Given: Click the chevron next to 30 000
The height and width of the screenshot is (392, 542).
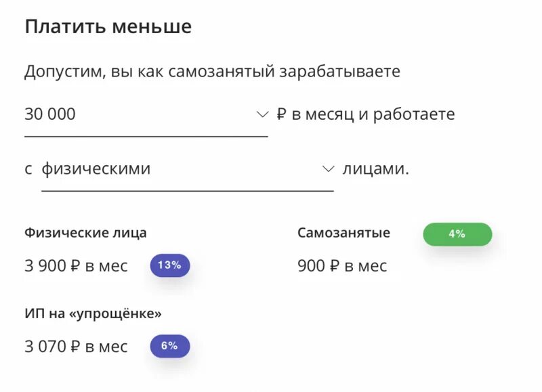Looking at the screenshot, I should (262, 114).
